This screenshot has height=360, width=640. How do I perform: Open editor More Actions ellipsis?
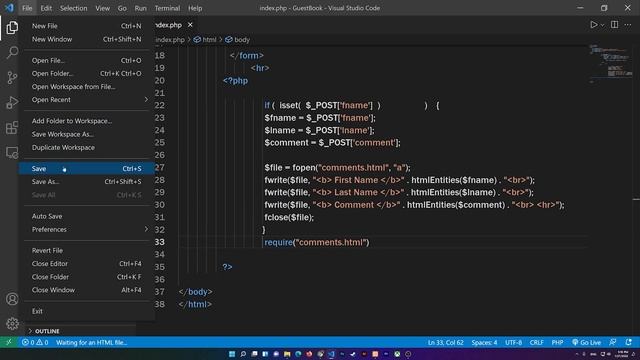coord(628,25)
